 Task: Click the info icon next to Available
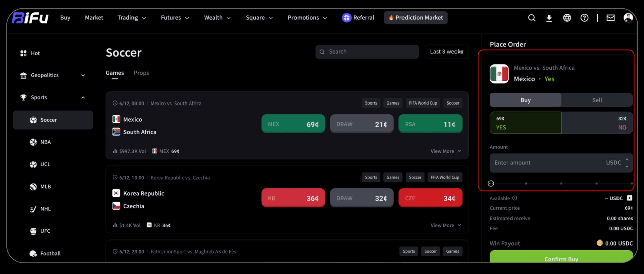pos(515,198)
